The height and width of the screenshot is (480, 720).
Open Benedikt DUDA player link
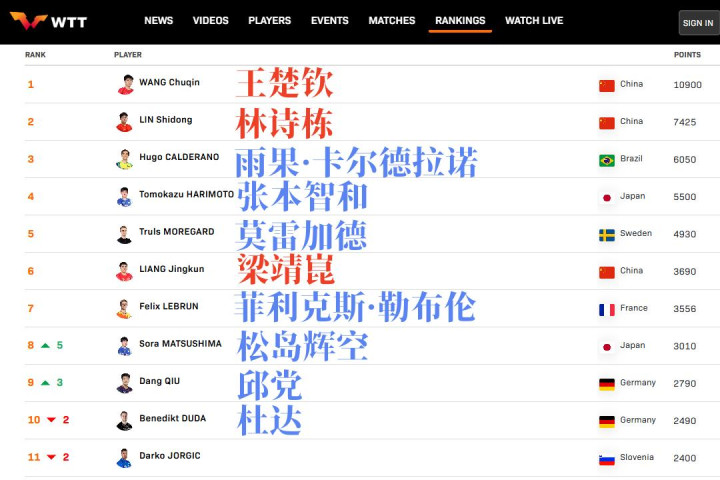173,418
